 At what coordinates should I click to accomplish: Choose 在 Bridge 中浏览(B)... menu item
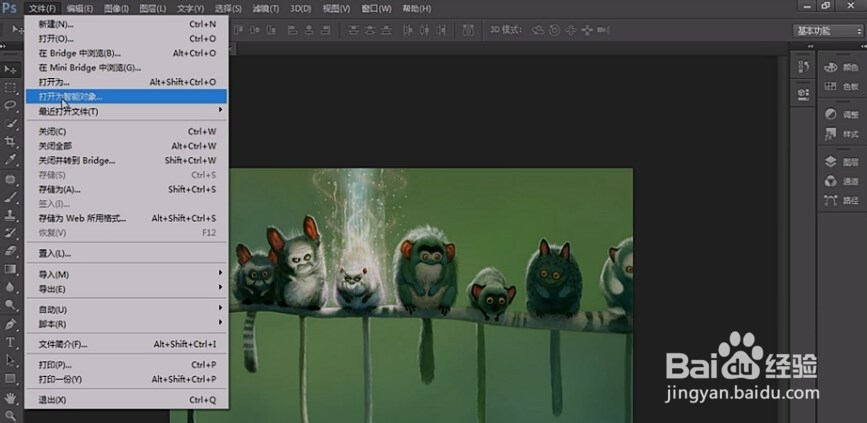point(126,53)
